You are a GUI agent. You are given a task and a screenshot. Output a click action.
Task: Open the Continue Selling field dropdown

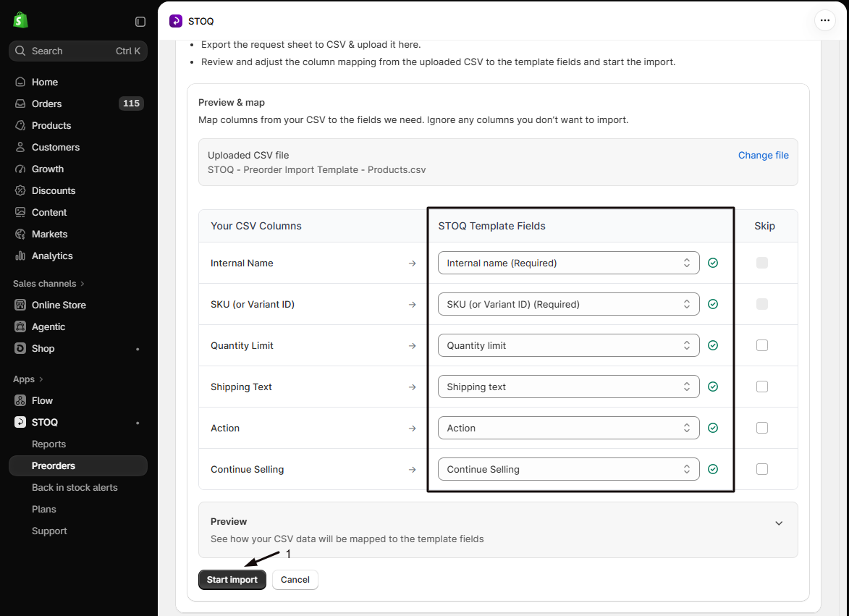(568, 469)
